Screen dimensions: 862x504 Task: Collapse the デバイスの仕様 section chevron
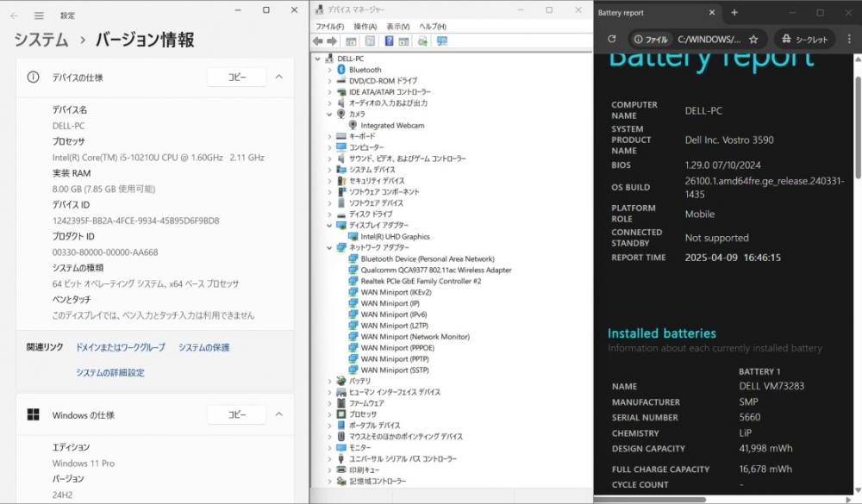[x=278, y=77]
